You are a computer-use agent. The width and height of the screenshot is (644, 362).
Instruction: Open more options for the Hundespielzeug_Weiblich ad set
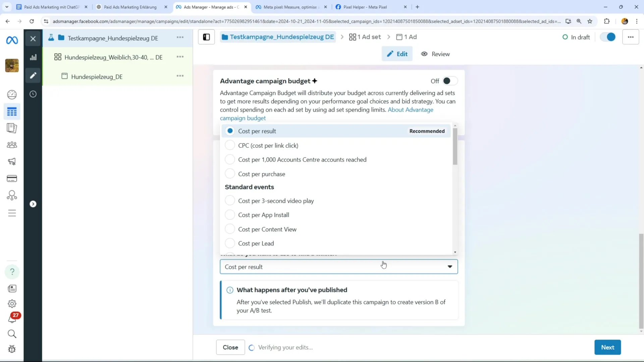click(x=180, y=57)
